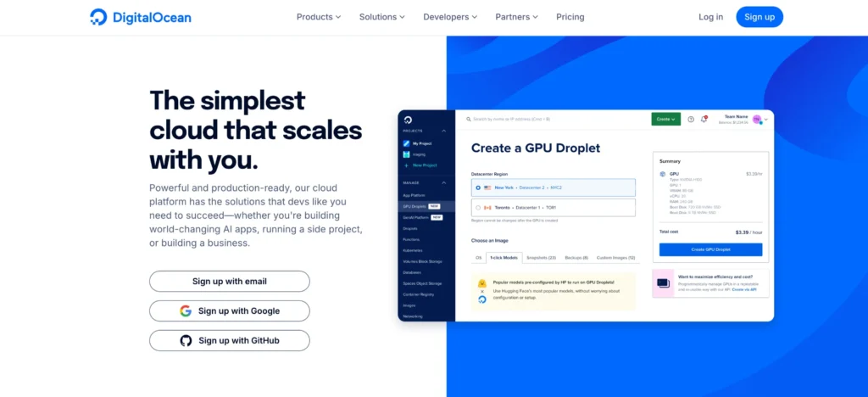Click the New Project link in the sidebar

[426, 165]
